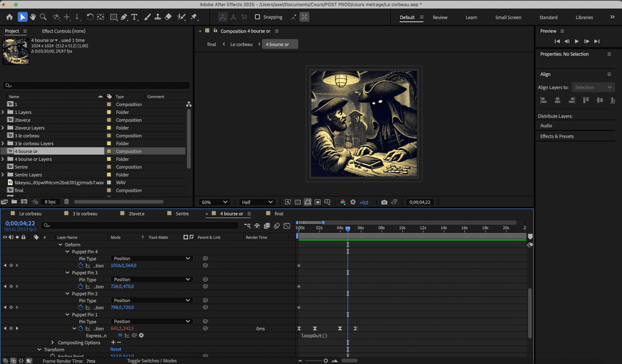Image resolution: width=622 pixels, height=364 pixels.
Task: Expand the Compositing Options group
Action: pos(53,343)
